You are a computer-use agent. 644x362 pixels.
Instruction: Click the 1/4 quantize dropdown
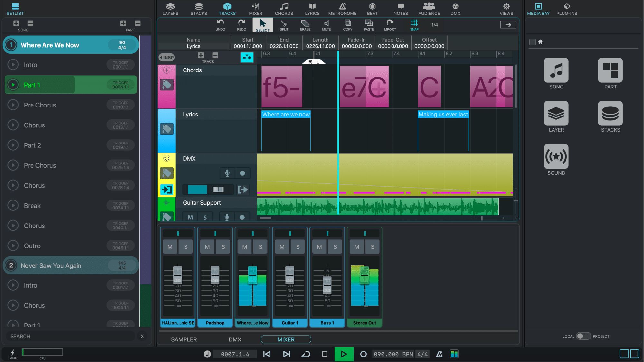(435, 25)
